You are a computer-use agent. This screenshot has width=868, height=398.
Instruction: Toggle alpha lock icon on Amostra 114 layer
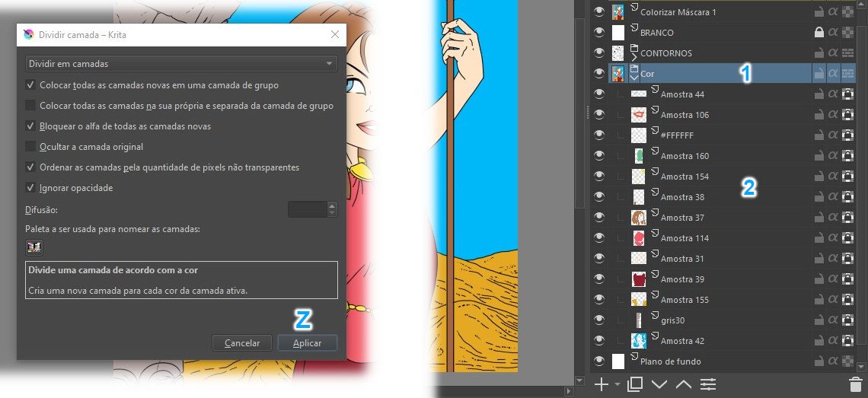847,238
